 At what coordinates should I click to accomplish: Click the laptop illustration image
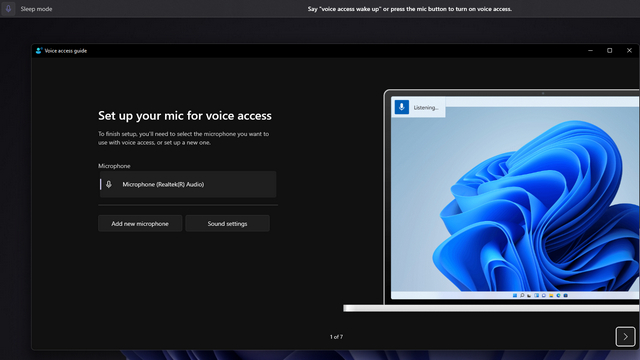[491, 201]
